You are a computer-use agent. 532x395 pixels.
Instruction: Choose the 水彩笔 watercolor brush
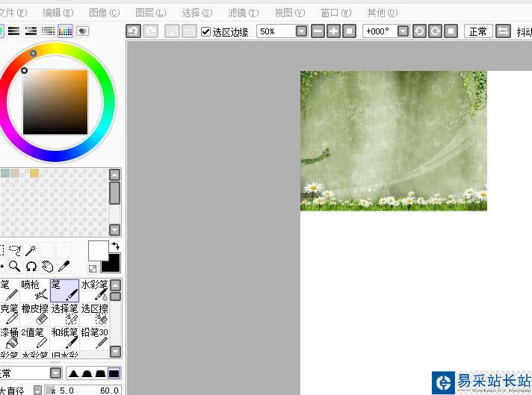94,290
